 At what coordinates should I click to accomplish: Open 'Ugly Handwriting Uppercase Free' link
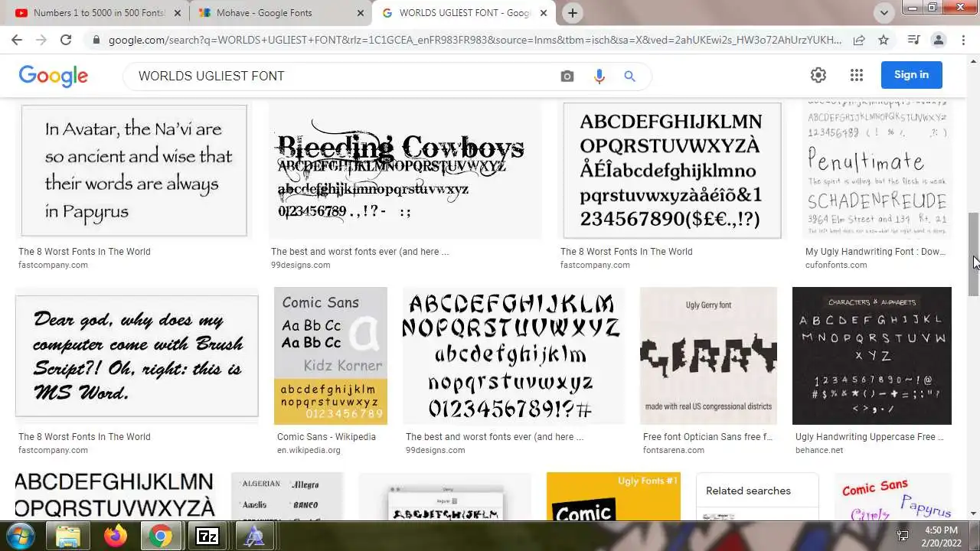pyautogui.click(x=870, y=437)
